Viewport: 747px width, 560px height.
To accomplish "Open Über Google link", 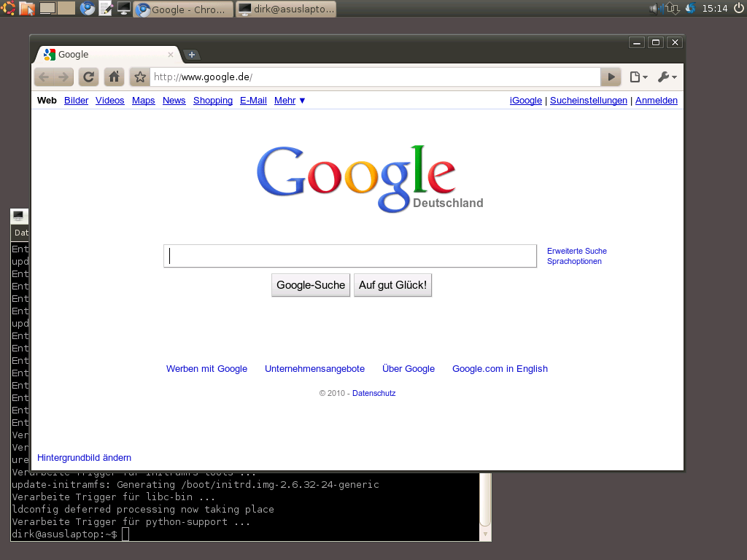I will point(409,368).
